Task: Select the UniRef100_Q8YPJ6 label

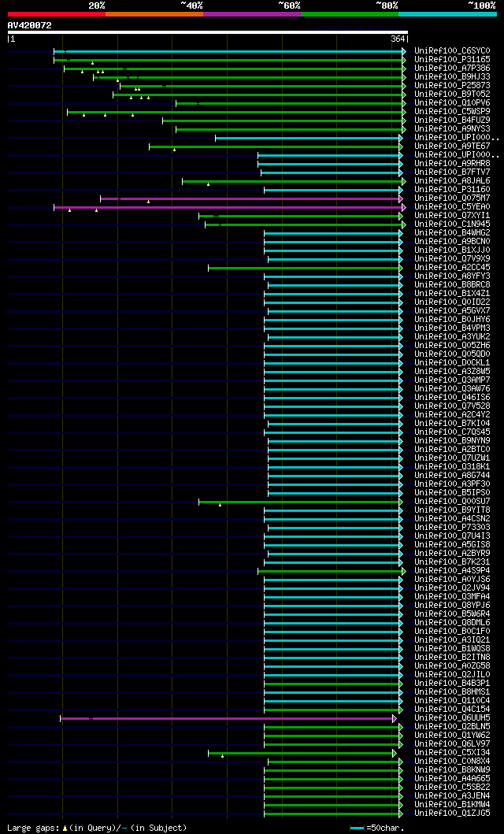Action: tap(453, 606)
